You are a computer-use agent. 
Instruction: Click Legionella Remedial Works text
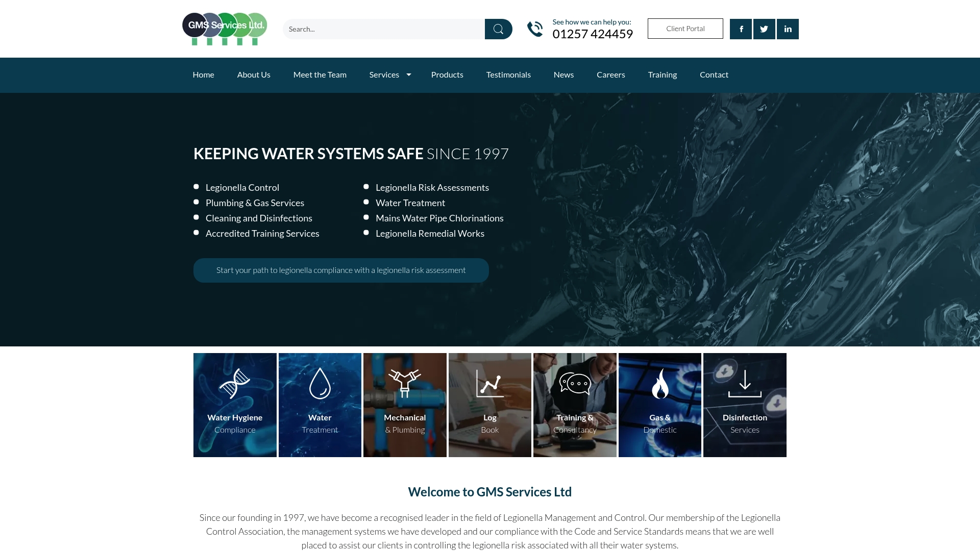[430, 234]
